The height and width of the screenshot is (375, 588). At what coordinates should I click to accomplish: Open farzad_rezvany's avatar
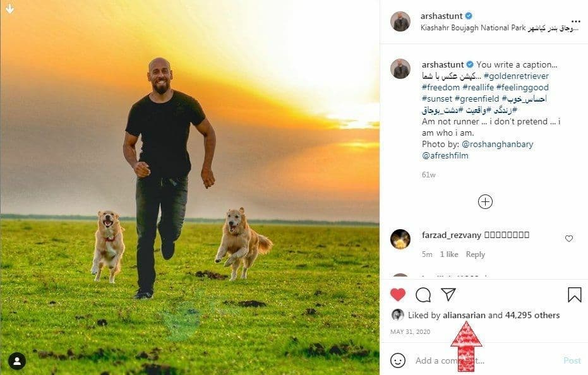pyautogui.click(x=400, y=239)
